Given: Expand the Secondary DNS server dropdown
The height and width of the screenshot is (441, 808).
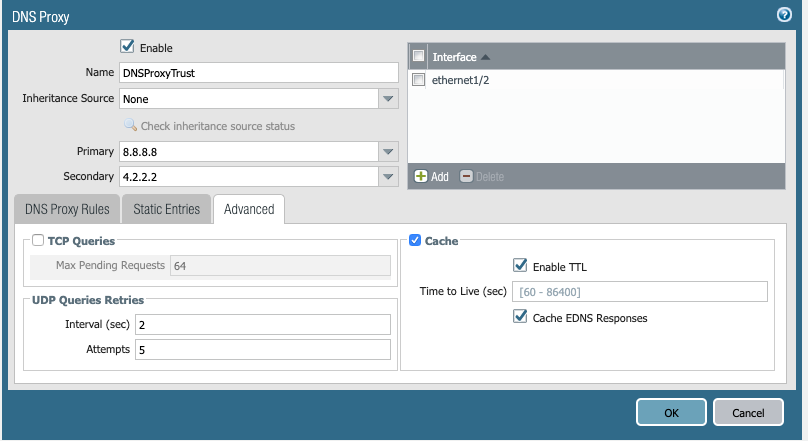Looking at the screenshot, I should [389, 176].
